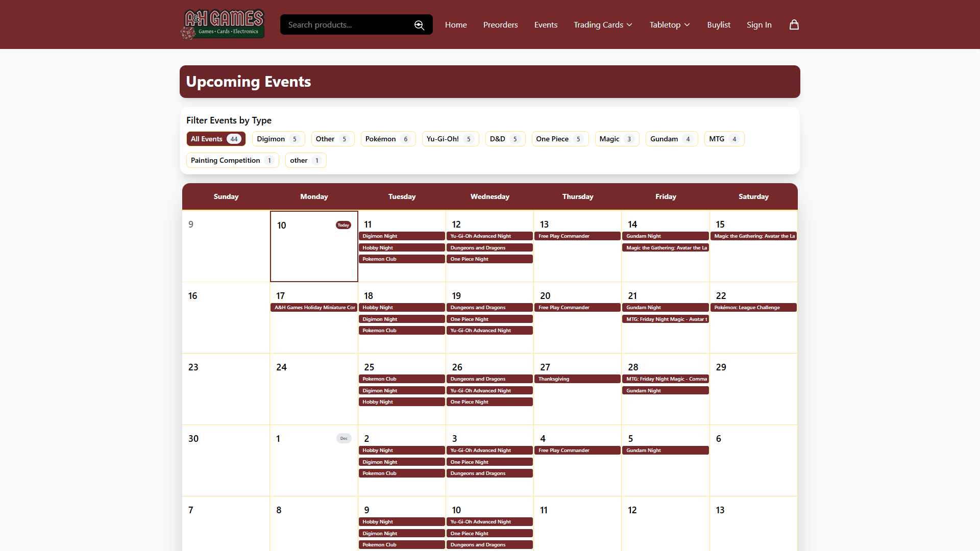Select the All Events filter
The height and width of the screenshot is (551, 980).
click(x=215, y=138)
